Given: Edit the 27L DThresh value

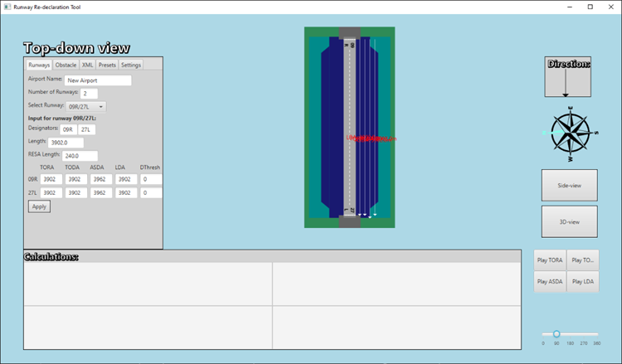Looking at the screenshot, I should coord(151,192).
